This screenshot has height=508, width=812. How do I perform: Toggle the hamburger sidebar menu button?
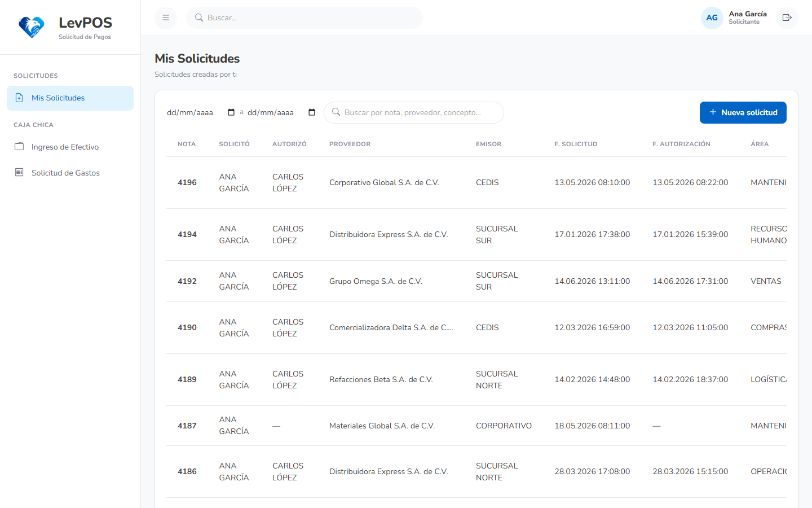(x=166, y=17)
